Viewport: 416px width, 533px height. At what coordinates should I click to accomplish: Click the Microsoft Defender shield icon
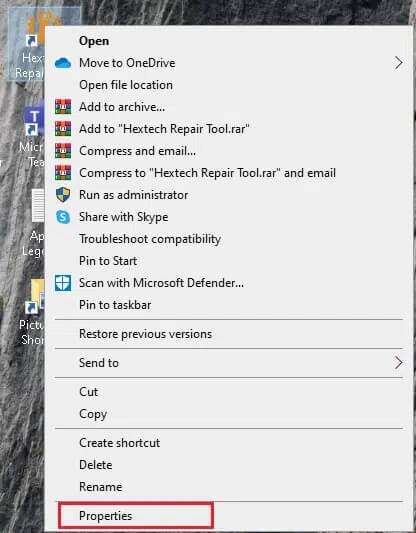pos(63,283)
